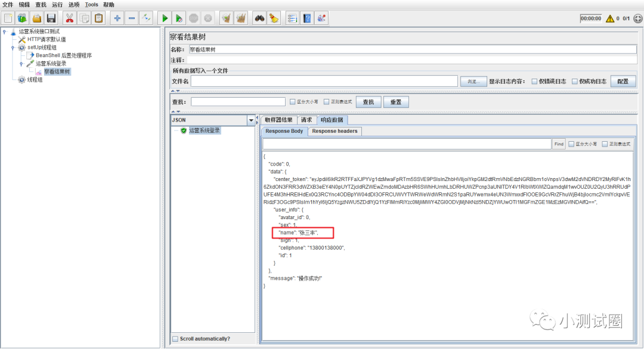The height and width of the screenshot is (349, 644).
Task: Open the Tools menu
Action: pyautogui.click(x=92, y=5)
